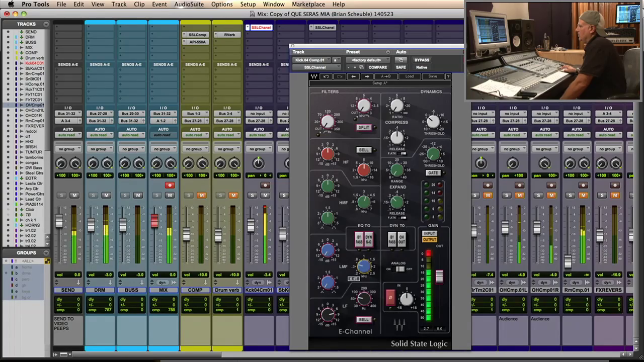Open the factory default preset dropdown
644x362 pixels.
click(368, 60)
